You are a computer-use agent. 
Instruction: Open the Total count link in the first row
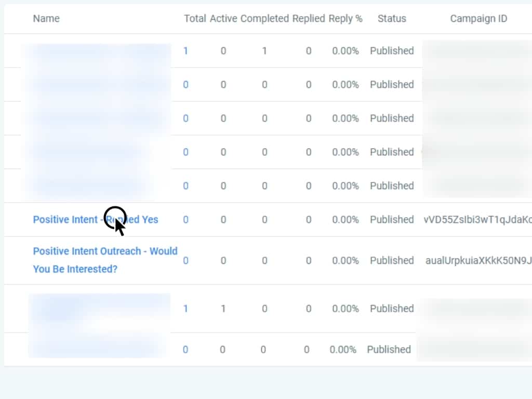185,51
